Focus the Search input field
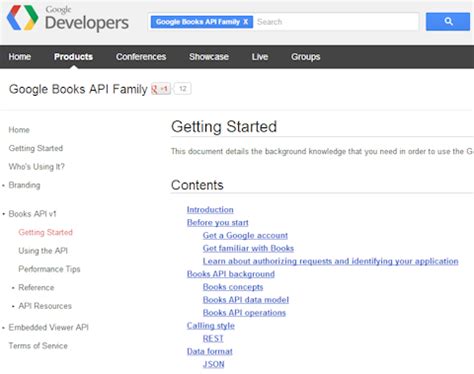 336,22
